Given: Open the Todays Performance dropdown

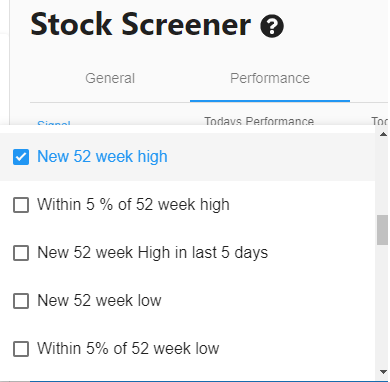Looking at the screenshot, I should pos(259,121).
